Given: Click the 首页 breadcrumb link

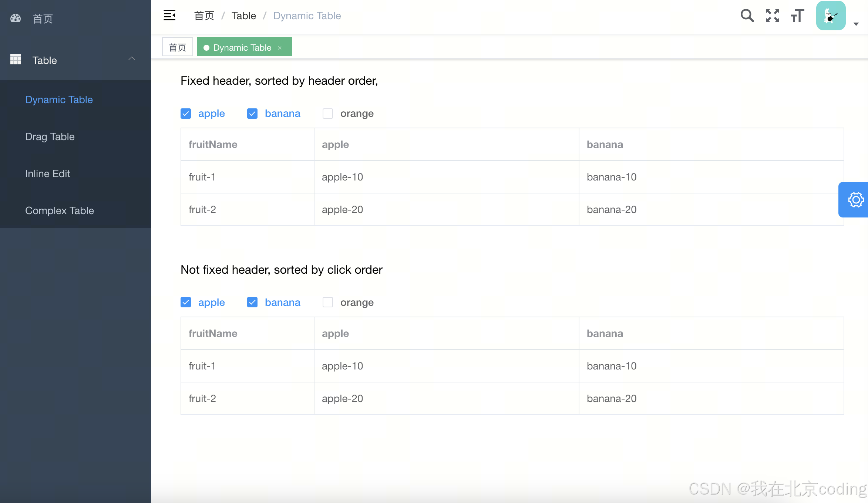Looking at the screenshot, I should [x=204, y=16].
